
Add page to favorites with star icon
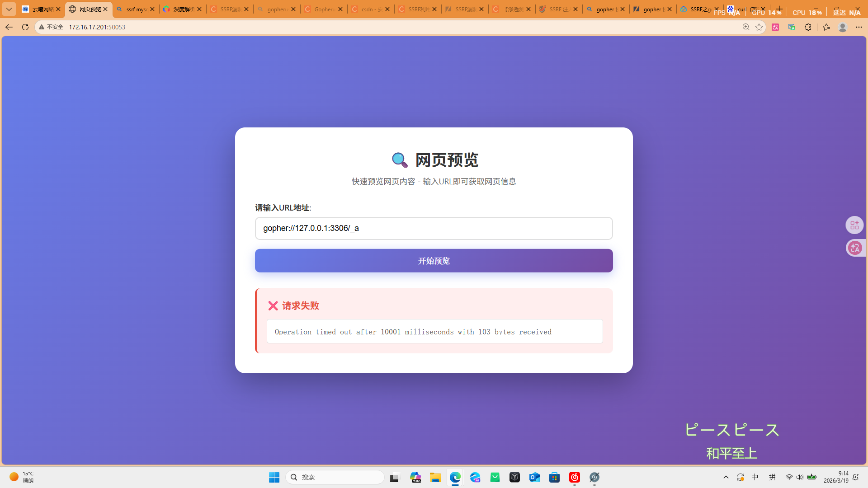(x=759, y=27)
